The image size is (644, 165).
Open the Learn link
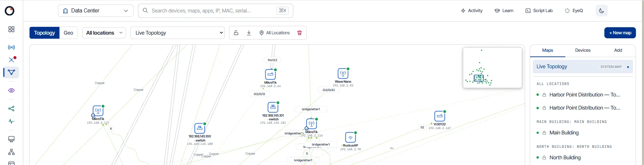(504, 11)
